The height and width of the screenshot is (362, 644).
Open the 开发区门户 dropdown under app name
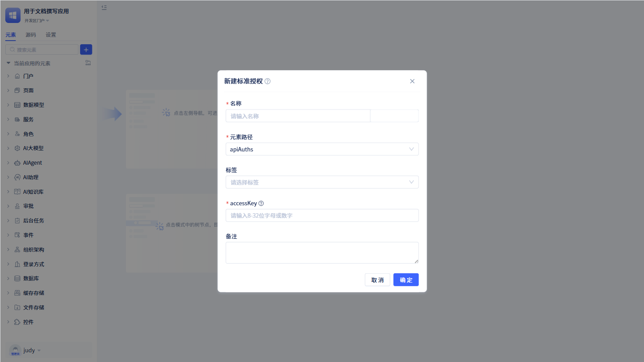37,21
